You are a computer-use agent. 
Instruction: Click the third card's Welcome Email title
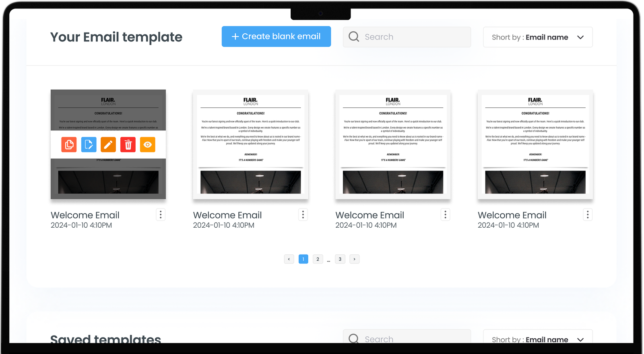[370, 215]
